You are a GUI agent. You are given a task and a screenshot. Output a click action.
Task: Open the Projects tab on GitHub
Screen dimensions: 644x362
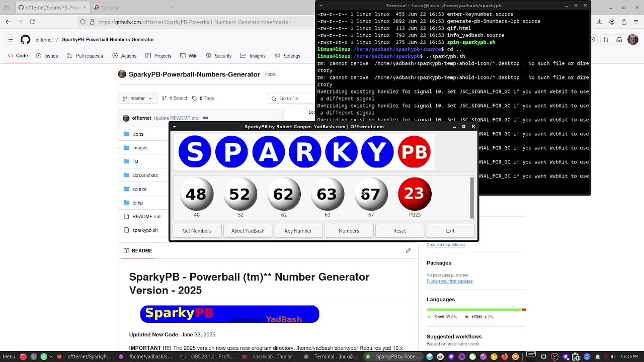pyautogui.click(x=158, y=56)
